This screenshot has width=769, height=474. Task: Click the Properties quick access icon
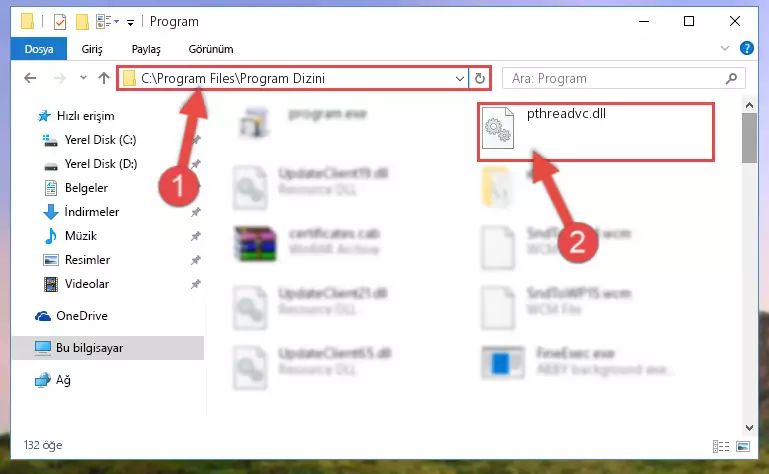click(x=59, y=22)
